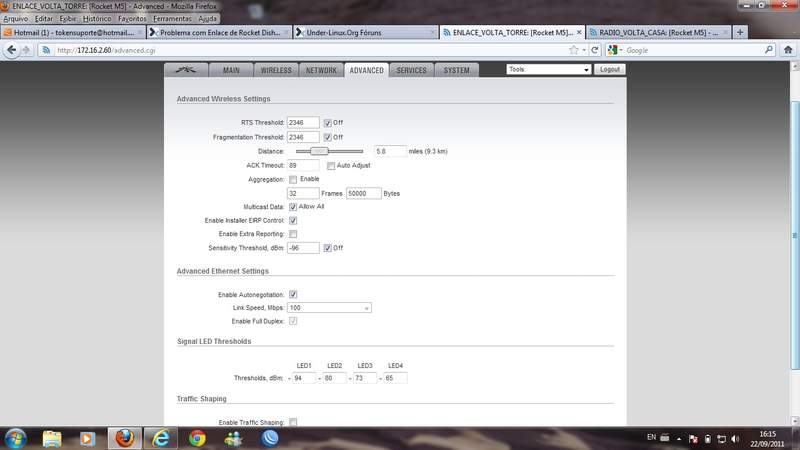Viewport: 800px width, 450px height.
Task: Click the Firefox back arrow button
Action: coord(11,50)
